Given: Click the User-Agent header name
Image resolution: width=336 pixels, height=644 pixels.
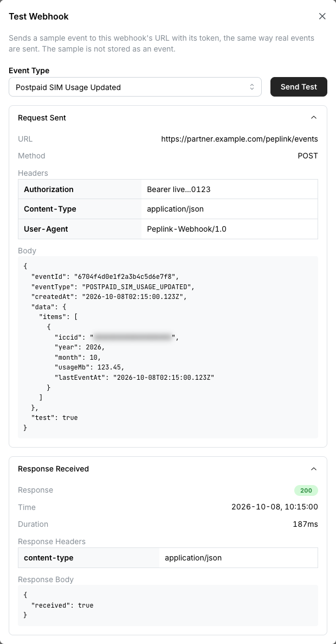Looking at the screenshot, I should (46, 229).
